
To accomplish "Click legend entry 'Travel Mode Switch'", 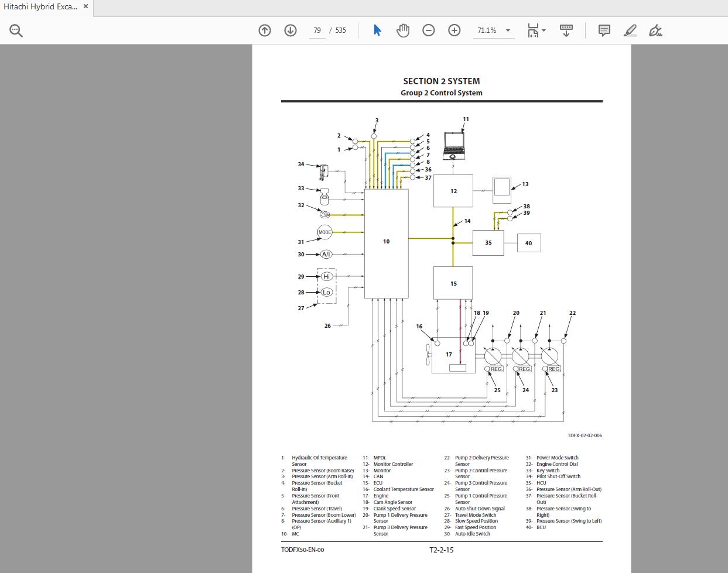I will [476, 515].
